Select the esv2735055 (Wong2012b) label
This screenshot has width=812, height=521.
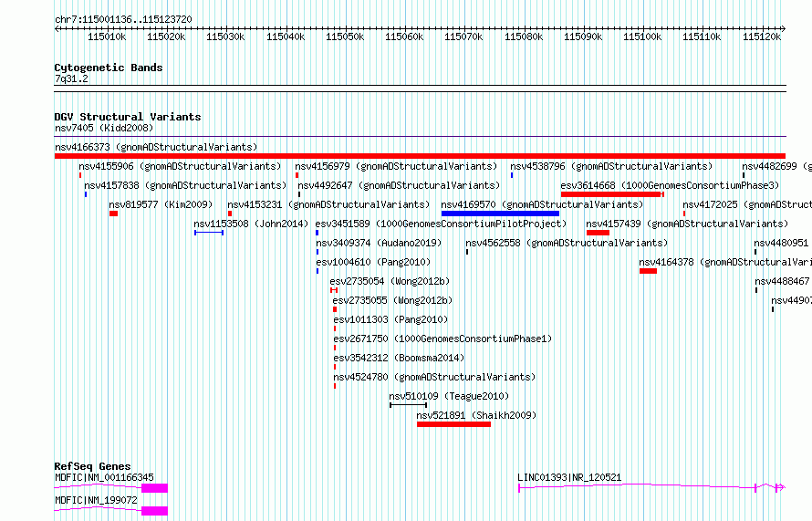coord(392,300)
